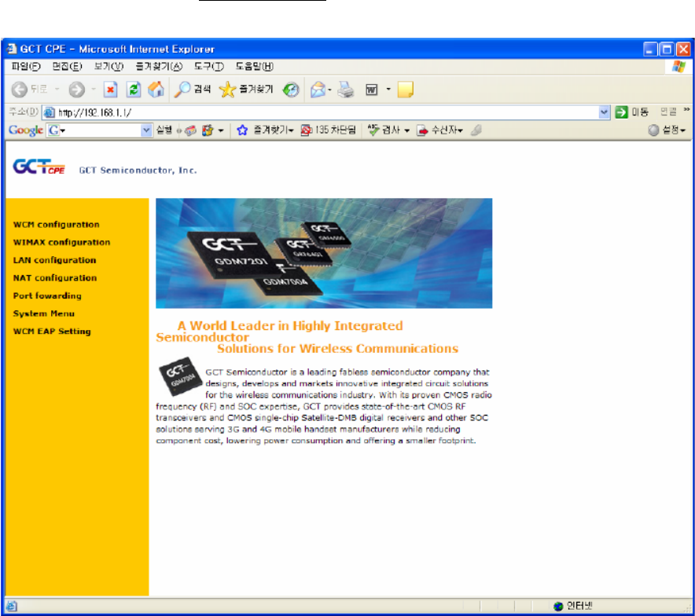Open Google toolbar 즐겨찾기 bookmarks star
The height and width of the screenshot is (616, 695).
click(x=265, y=130)
